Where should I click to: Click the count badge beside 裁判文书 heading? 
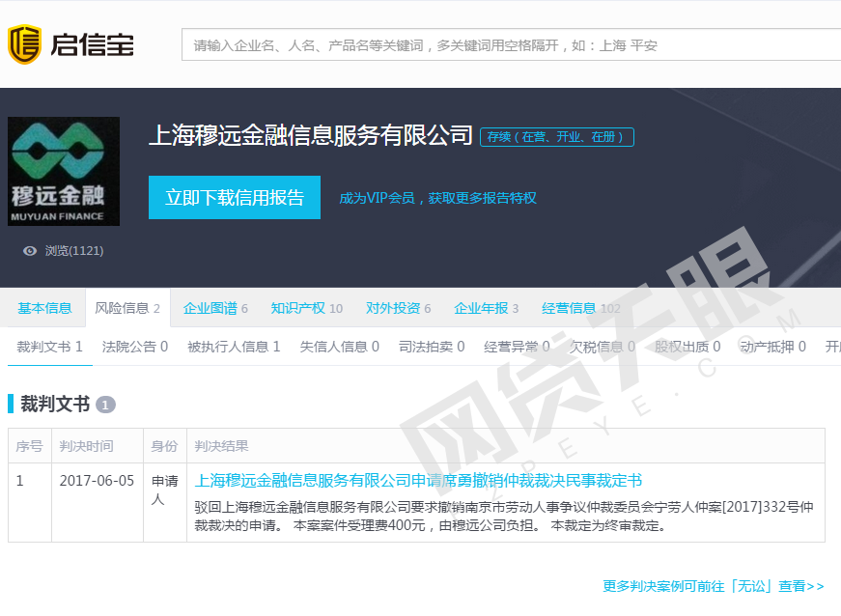pyautogui.click(x=105, y=405)
